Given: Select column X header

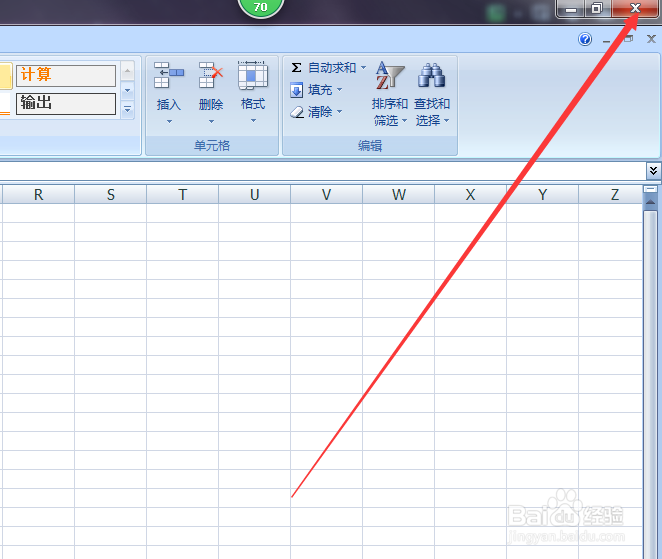Looking at the screenshot, I should (470, 195).
